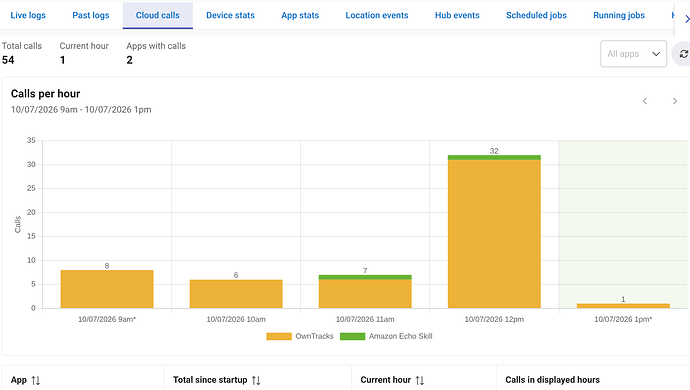Click the 9am bar labeled 8
Image resolution: width=690 pixels, height=390 pixels.
107,289
